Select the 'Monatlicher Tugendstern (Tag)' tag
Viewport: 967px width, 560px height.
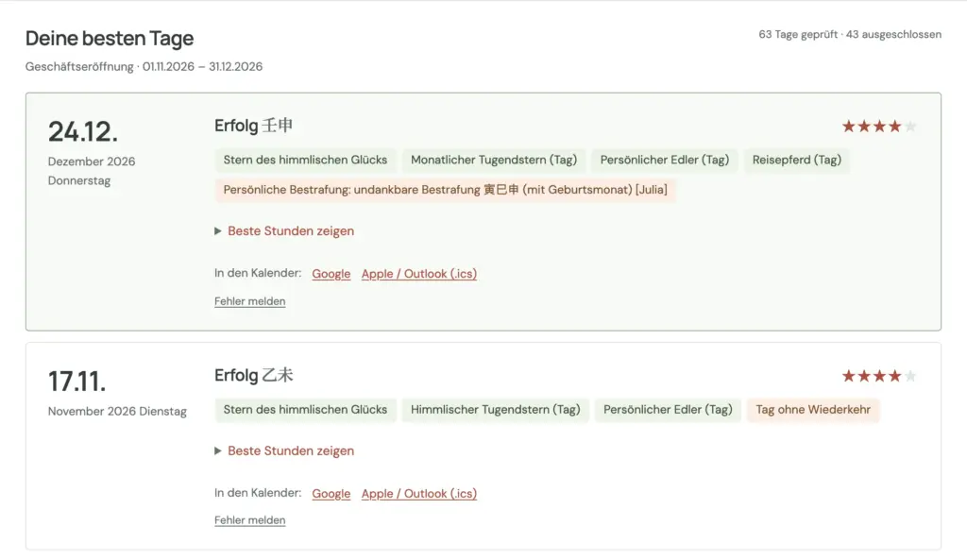point(494,161)
